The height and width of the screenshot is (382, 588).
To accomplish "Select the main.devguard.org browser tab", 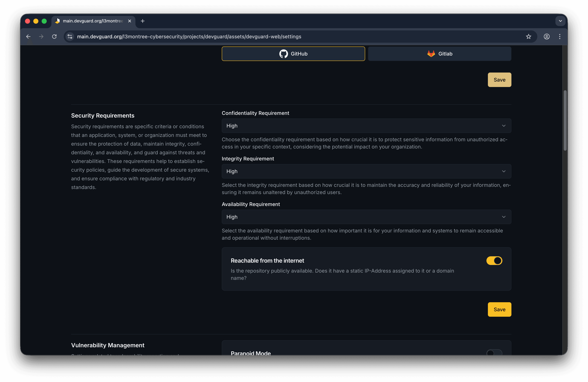I will 91,21.
